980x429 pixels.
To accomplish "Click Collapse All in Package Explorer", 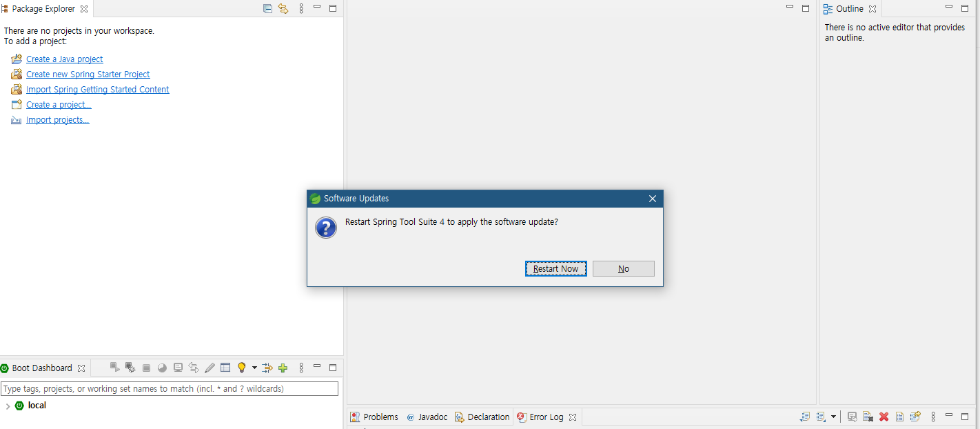I will coord(267,9).
